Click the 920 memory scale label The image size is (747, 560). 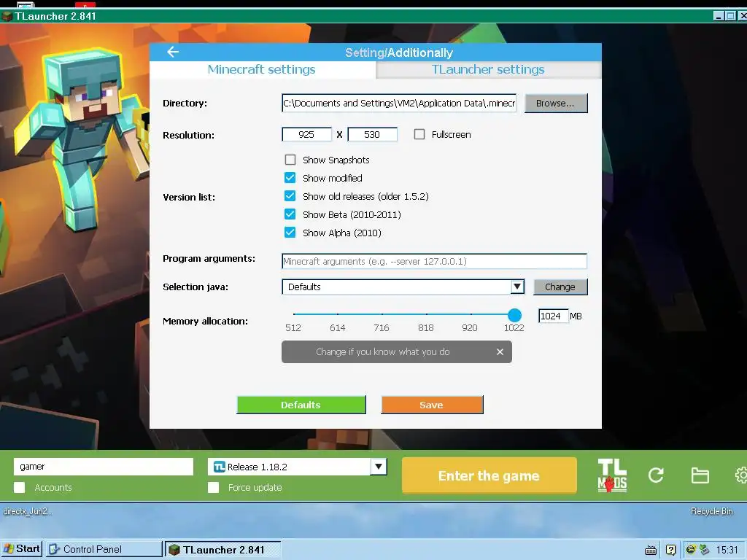point(470,327)
